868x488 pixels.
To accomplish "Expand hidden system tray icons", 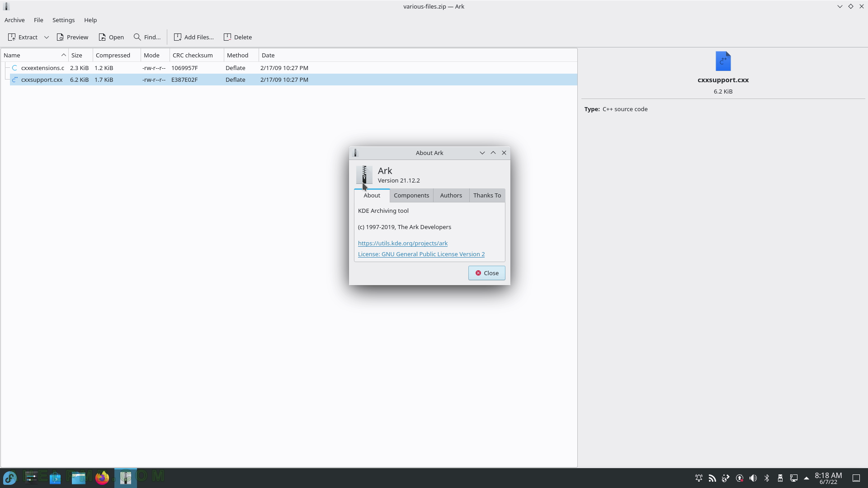I will 807,478.
